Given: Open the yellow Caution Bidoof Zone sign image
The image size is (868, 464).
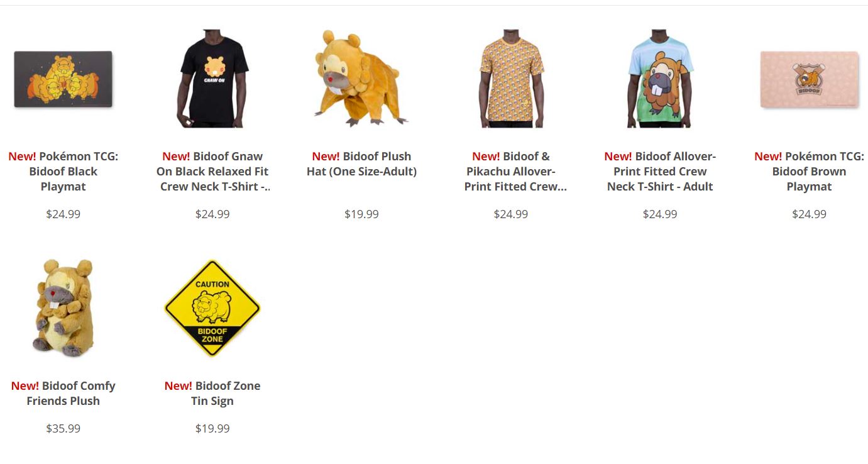Looking at the screenshot, I should pos(212,307).
